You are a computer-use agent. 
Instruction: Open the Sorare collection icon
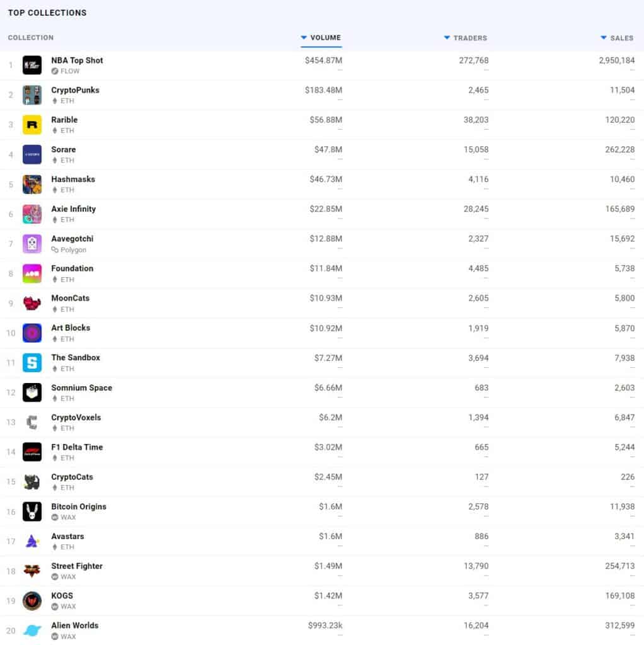(x=32, y=154)
